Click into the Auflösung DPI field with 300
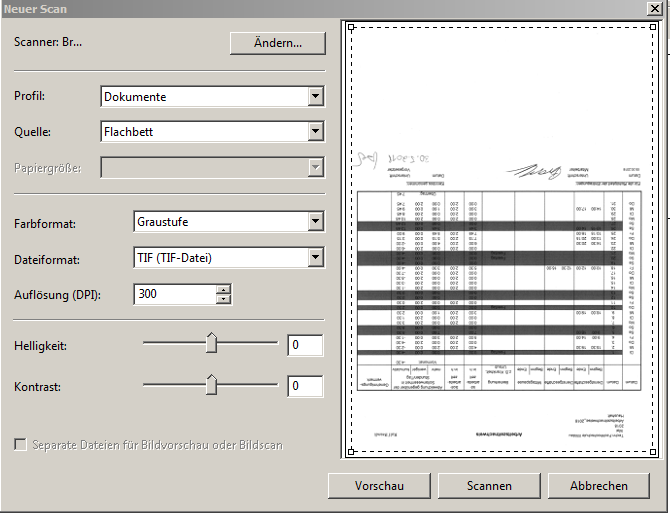The image size is (670, 515). pos(175,294)
